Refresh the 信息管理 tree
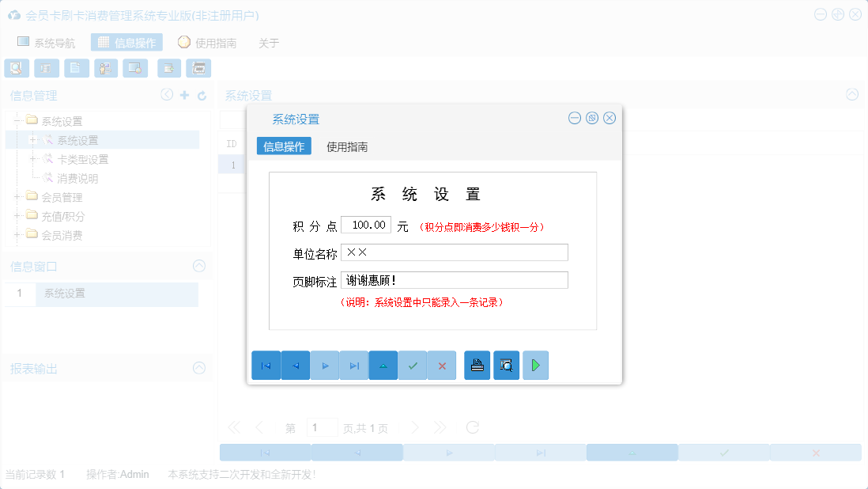The width and height of the screenshot is (868, 489). (x=202, y=95)
